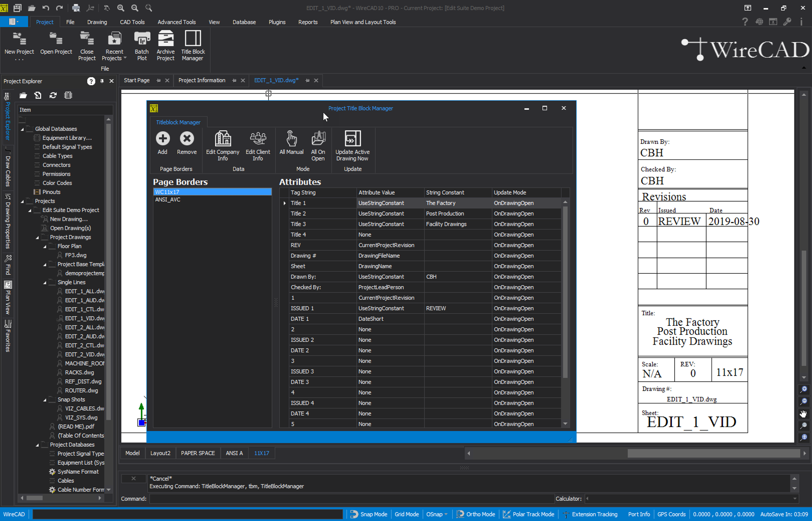Toggle Port Info in status bar

click(639, 514)
